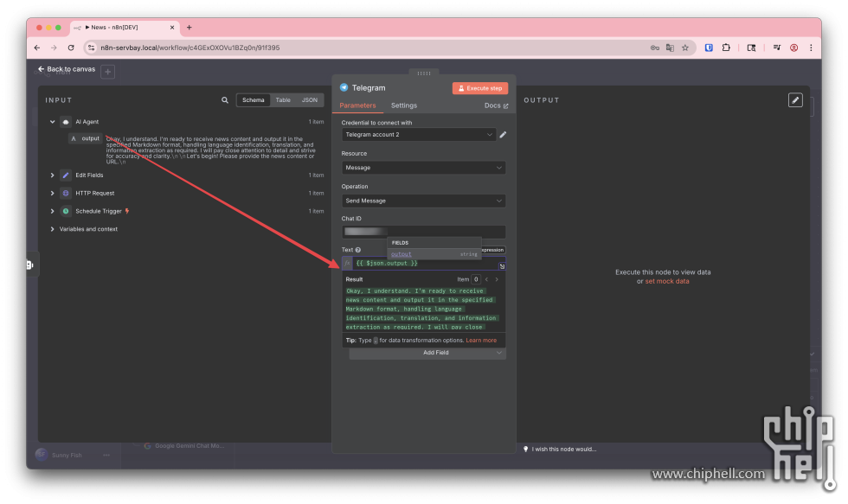Click the result Item number box
Image resolution: width=848 pixels, height=504 pixels.
click(476, 279)
